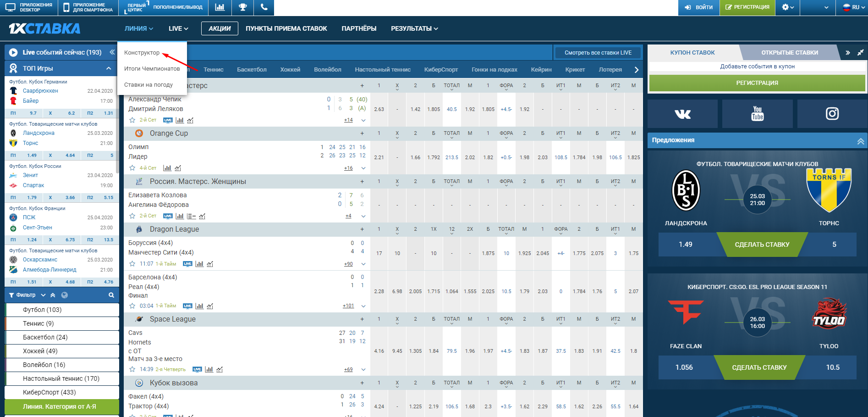Click the phone contact icon
The height and width of the screenshot is (417, 868).
(x=264, y=7)
